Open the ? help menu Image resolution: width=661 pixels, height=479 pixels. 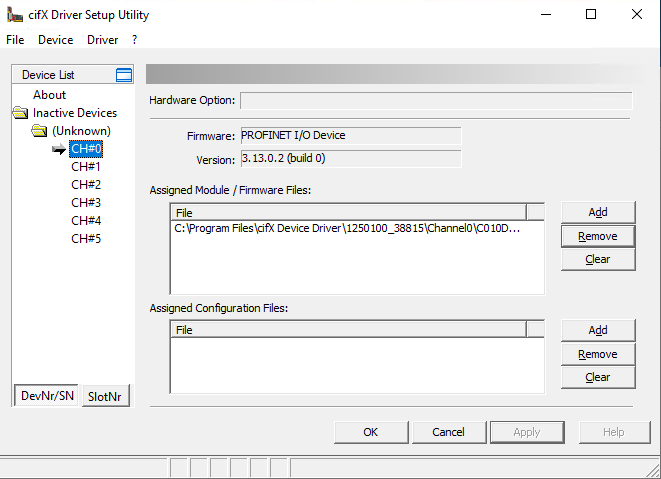tap(135, 40)
